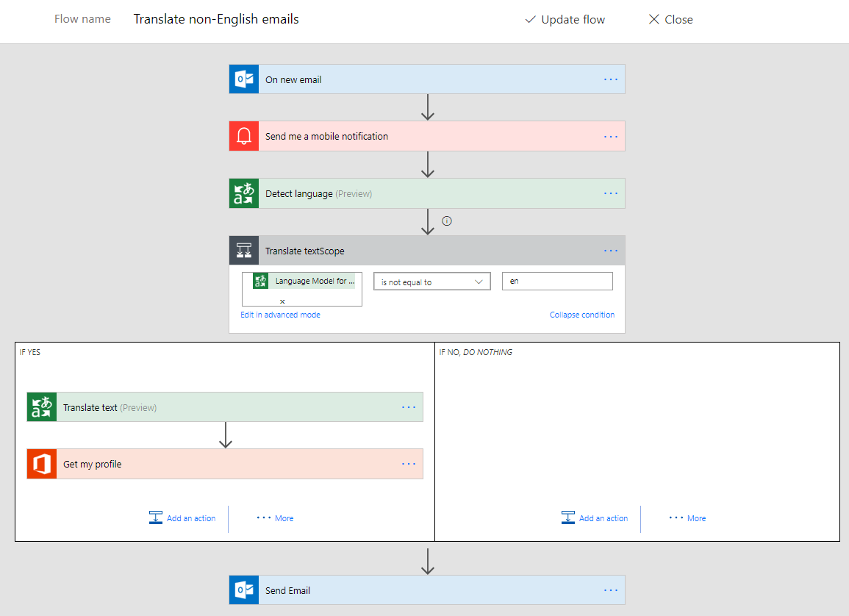Viewport: 849px width, 616px height.
Task: Click the translator icon on Translate text step
Action: tap(42, 407)
